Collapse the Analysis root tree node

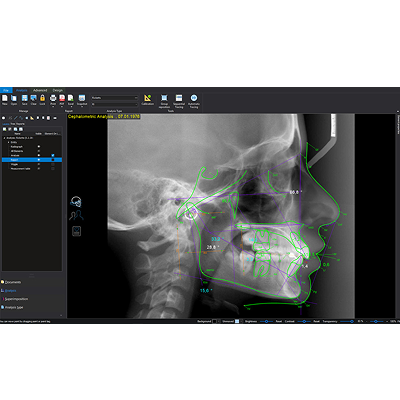[x=4, y=138]
